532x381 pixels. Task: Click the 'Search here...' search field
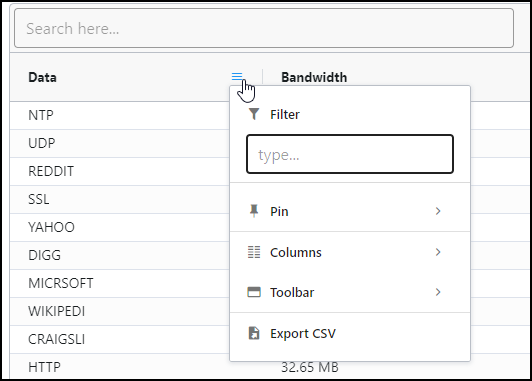pos(264,28)
